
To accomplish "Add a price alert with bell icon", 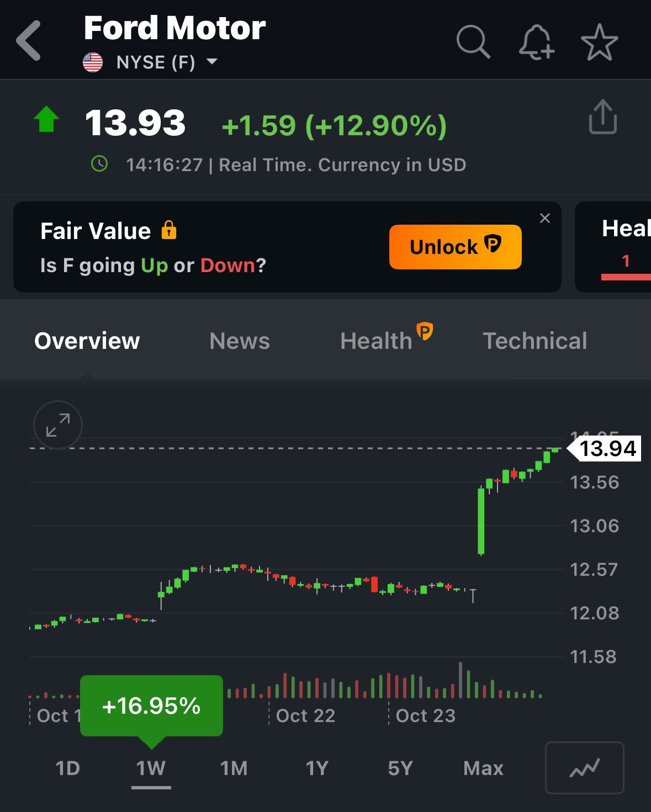I will (536, 42).
